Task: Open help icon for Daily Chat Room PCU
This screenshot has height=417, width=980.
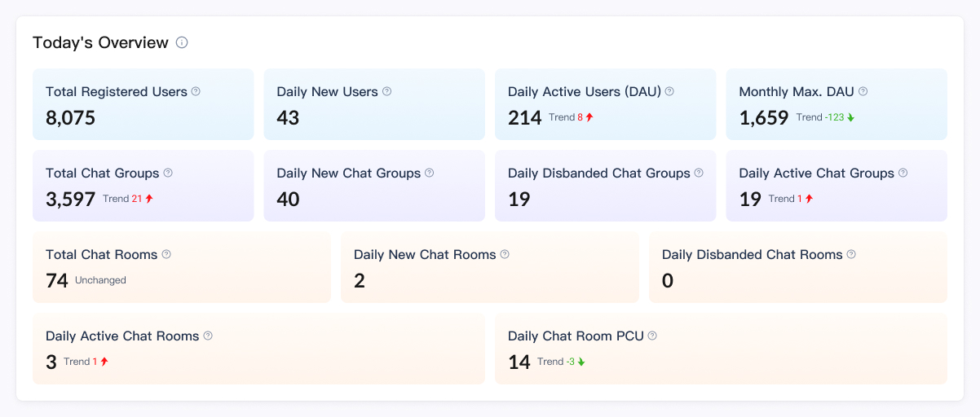Action: pyautogui.click(x=652, y=336)
